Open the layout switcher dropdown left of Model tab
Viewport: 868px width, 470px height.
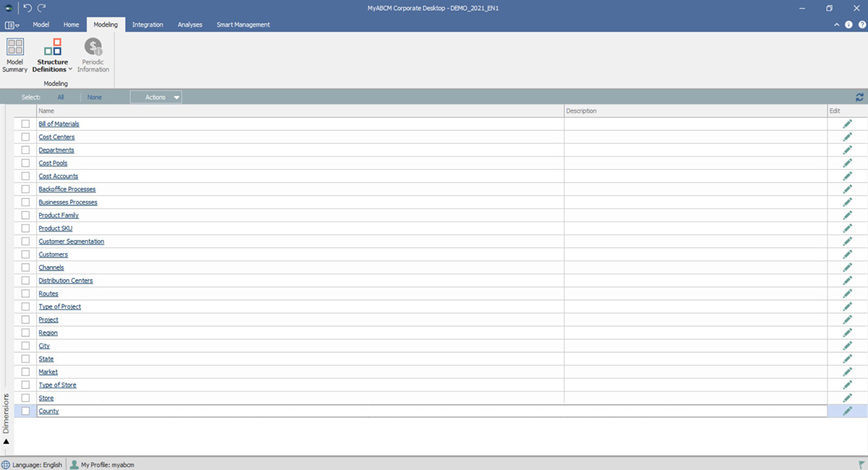click(12, 25)
